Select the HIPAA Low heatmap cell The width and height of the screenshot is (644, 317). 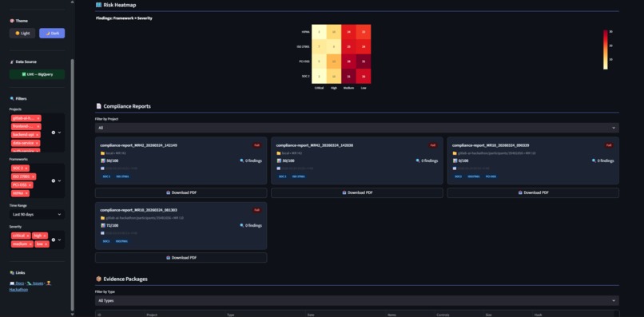click(x=364, y=32)
